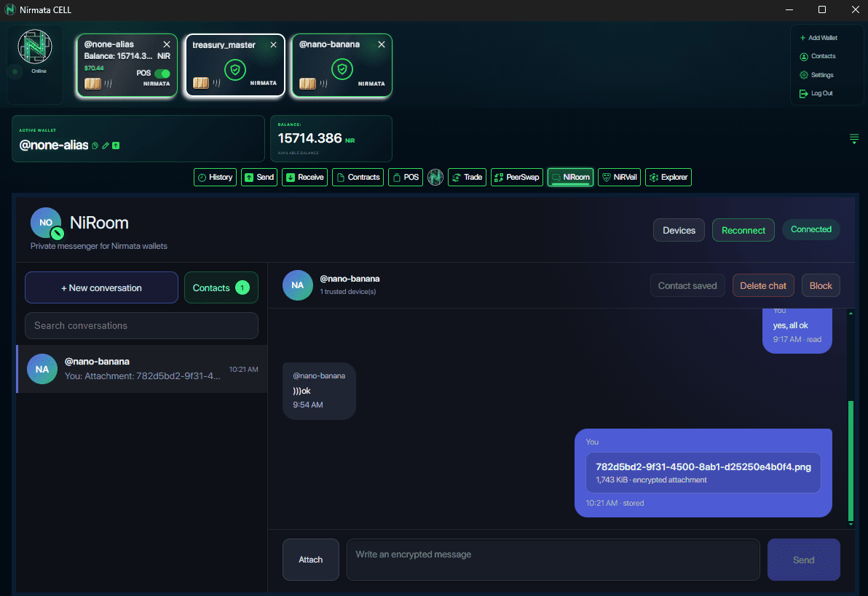Viewport: 868px width, 596px height.
Task: Click the NA avatar in chat header
Action: click(298, 285)
